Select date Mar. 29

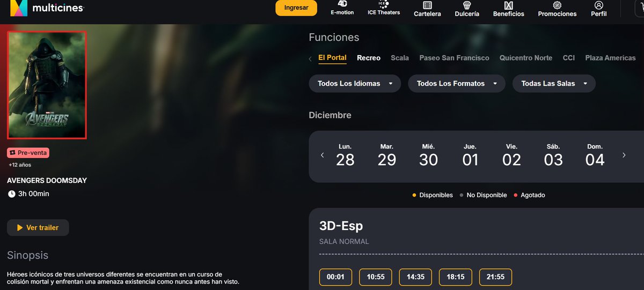pos(387,155)
